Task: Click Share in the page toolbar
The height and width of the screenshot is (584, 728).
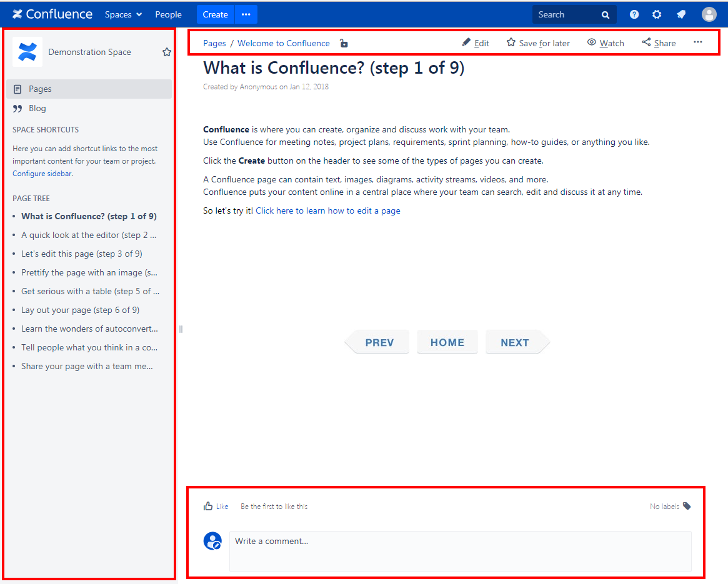Action: pos(659,43)
